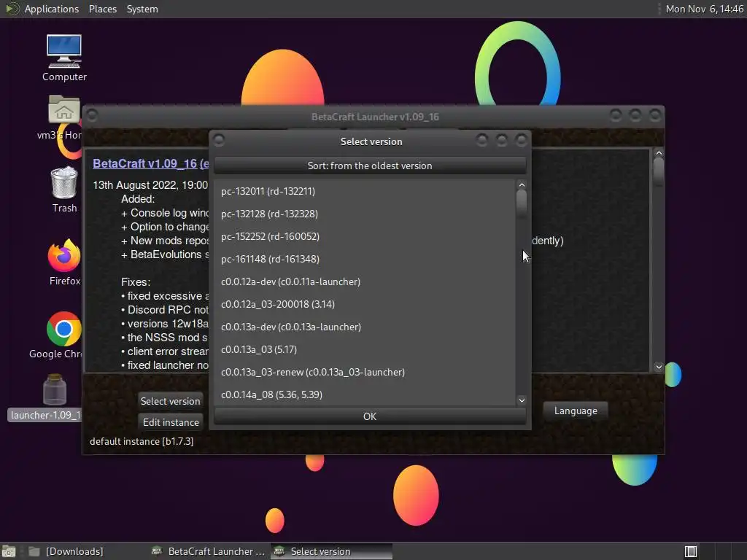The width and height of the screenshot is (747, 560).
Task: Click the version list scrollbar thumb
Action: (x=521, y=203)
